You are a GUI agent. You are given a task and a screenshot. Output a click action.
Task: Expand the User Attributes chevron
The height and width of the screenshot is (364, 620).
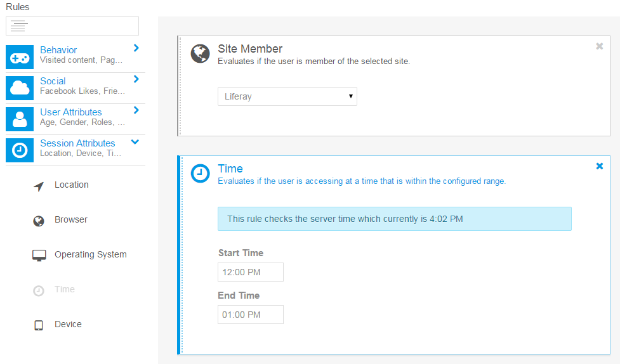[x=136, y=110]
